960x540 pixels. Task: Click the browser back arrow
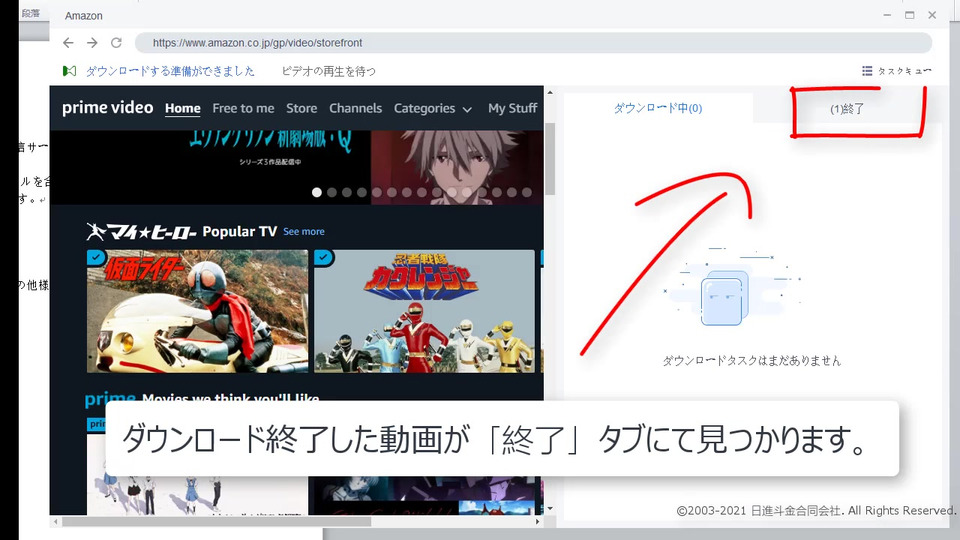[x=68, y=43]
